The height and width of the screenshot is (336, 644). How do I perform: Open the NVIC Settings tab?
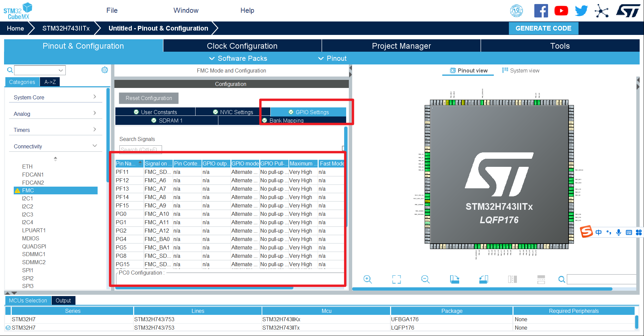coord(233,112)
